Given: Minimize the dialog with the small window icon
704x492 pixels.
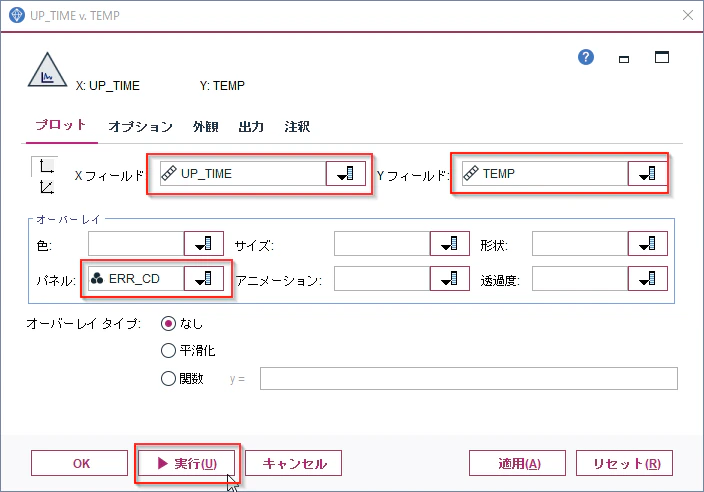Looking at the screenshot, I should pyautogui.click(x=624, y=59).
